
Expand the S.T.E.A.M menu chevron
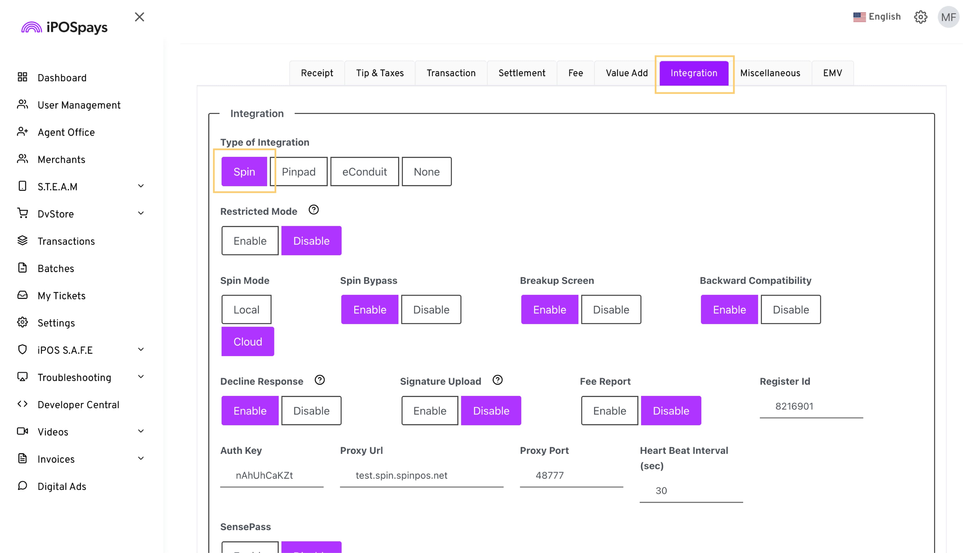tap(141, 186)
